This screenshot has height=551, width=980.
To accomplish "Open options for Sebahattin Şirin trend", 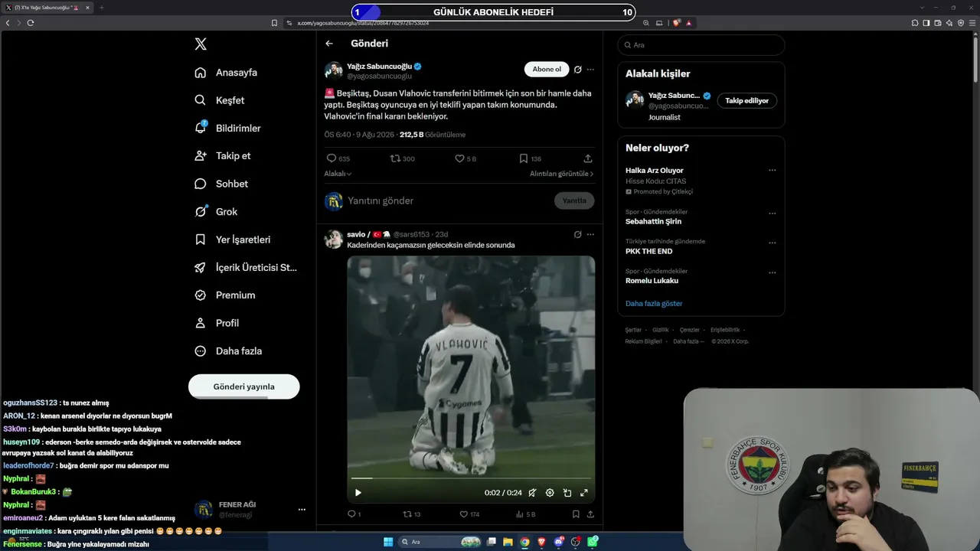I will tap(773, 213).
